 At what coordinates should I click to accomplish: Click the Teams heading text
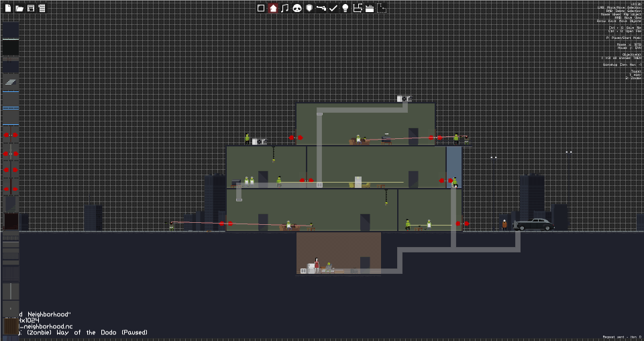pyautogui.click(x=636, y=71)
